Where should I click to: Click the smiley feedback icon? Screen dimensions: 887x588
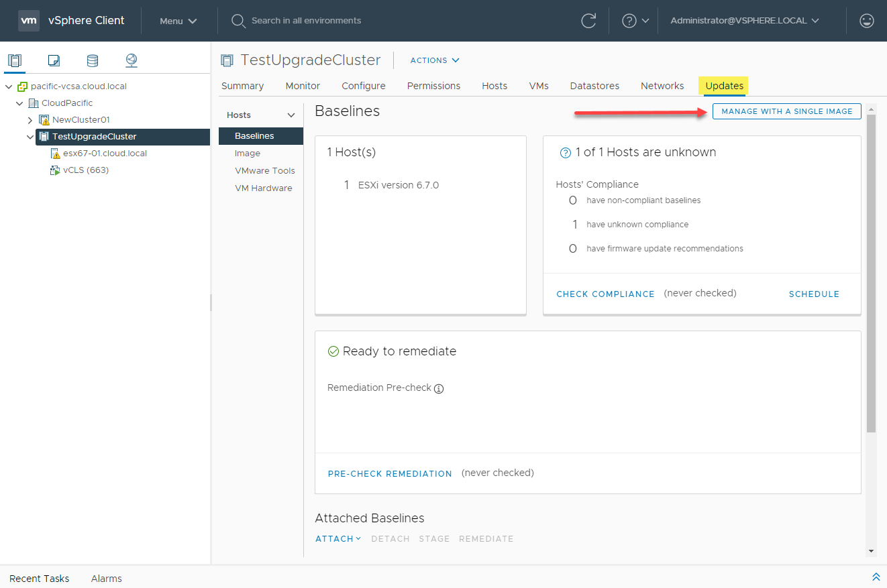tap(867, 21)
